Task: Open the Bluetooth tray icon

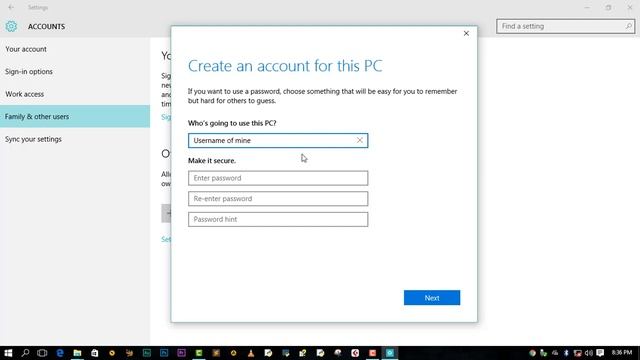Action: click(566, 353)
